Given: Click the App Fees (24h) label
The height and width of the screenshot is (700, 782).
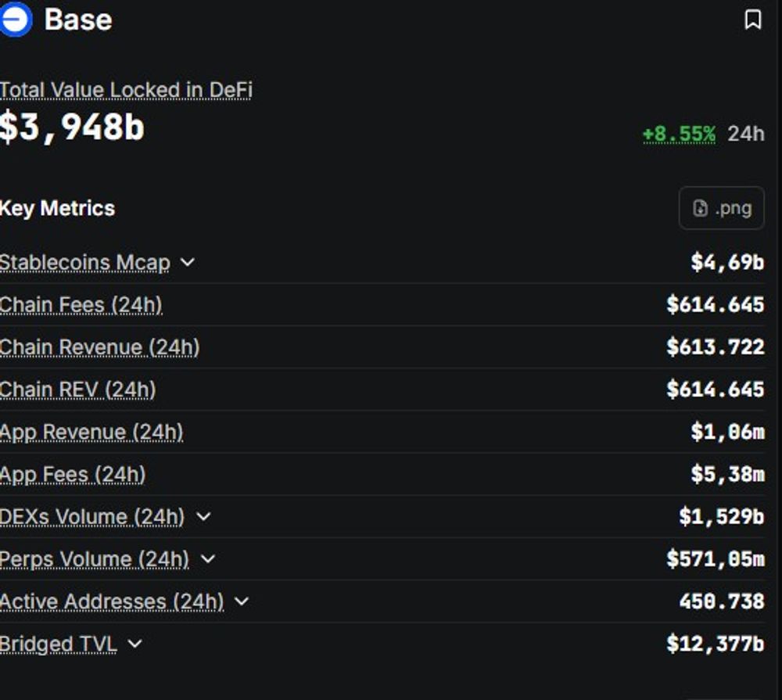Looking at the screenshot, I should click(73, 475).
